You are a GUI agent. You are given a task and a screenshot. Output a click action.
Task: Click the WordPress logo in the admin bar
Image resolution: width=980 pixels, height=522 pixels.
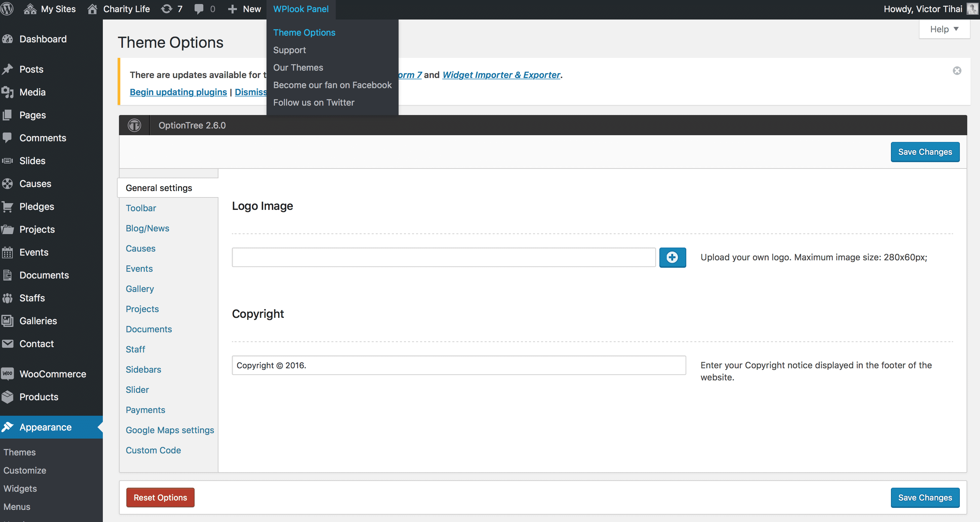7,9
